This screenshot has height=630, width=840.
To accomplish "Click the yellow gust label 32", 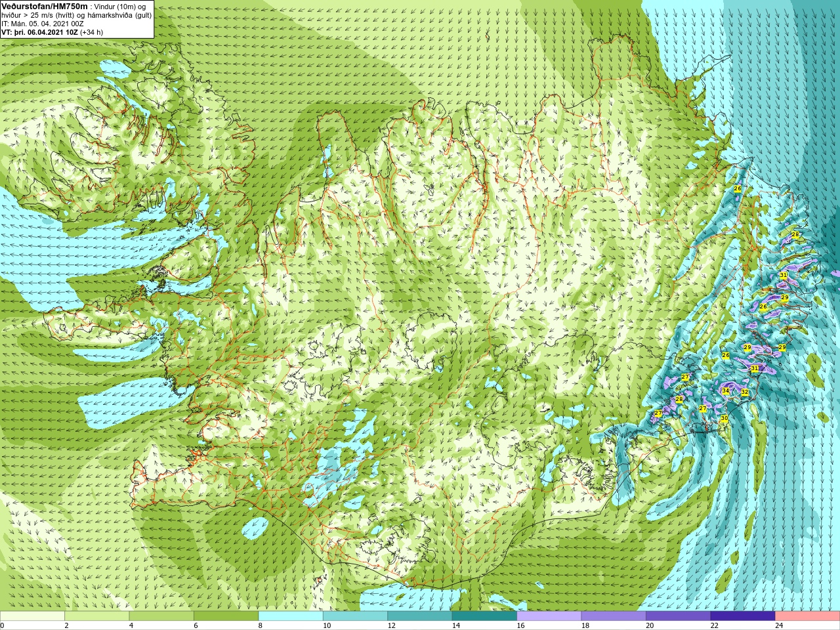I will (x=745, y=392).
